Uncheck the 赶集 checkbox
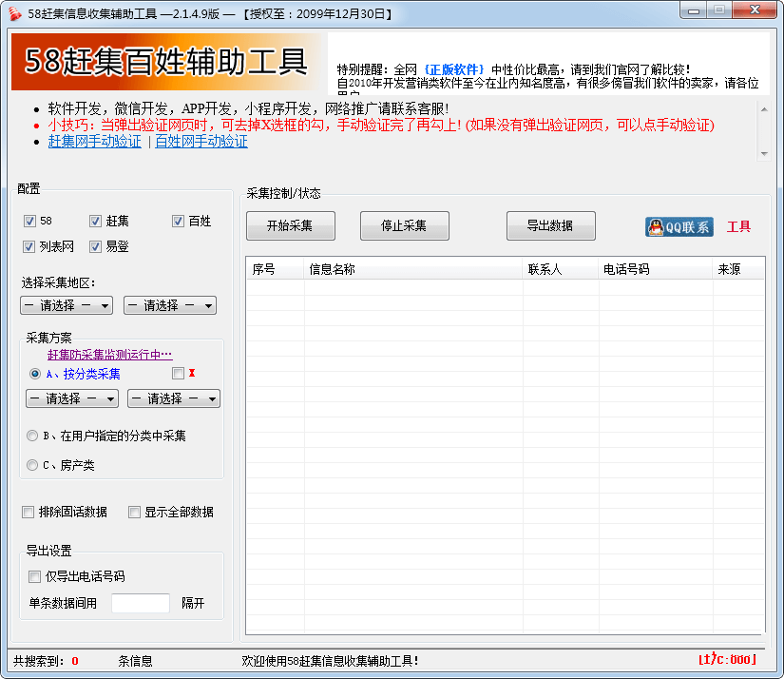The width and height of the screenshot is (784, 679). (95, 222)
